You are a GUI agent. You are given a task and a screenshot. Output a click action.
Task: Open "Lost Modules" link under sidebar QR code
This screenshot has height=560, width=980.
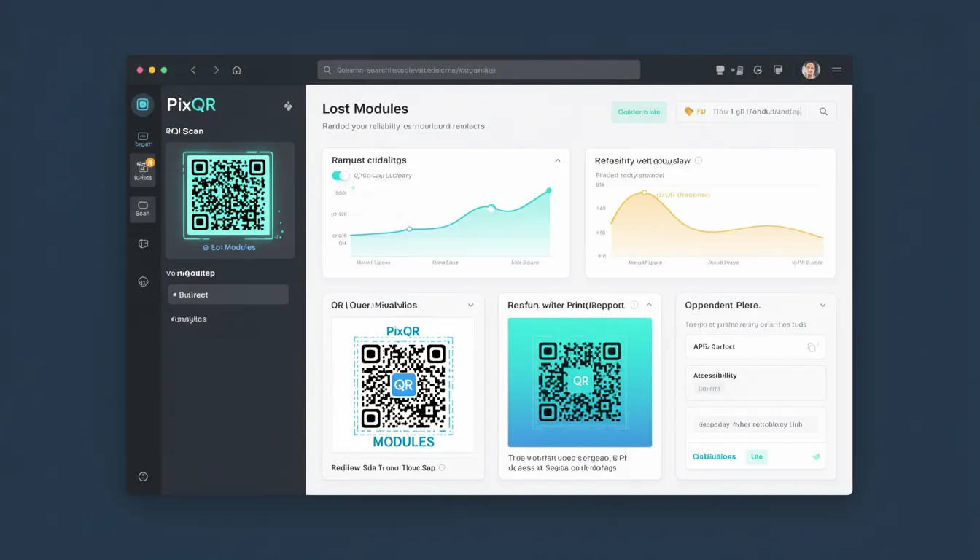coord(229,247)
